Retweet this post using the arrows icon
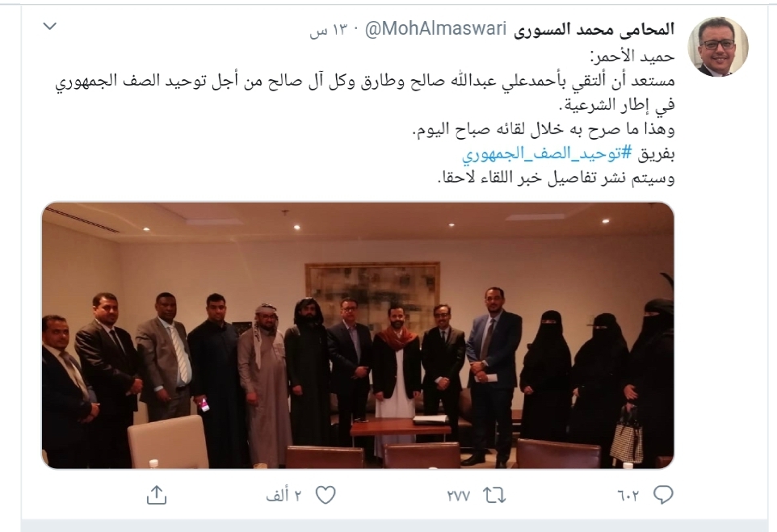Image resolution: width=777 pixels, height=532 pixels. tap(494, 496)
